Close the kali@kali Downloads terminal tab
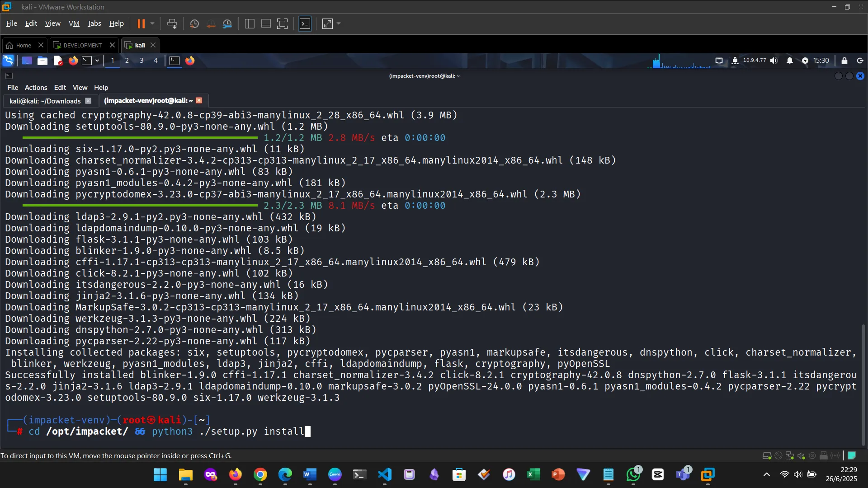The width and height of the screenshot is (868, 488). pos(88,101)
